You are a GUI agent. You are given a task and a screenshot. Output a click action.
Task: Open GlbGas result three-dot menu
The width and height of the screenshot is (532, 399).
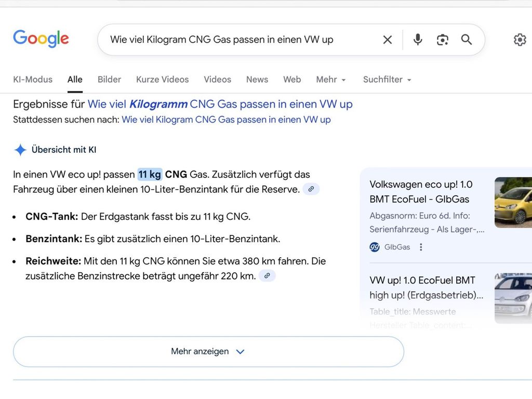tap(421, 247)
